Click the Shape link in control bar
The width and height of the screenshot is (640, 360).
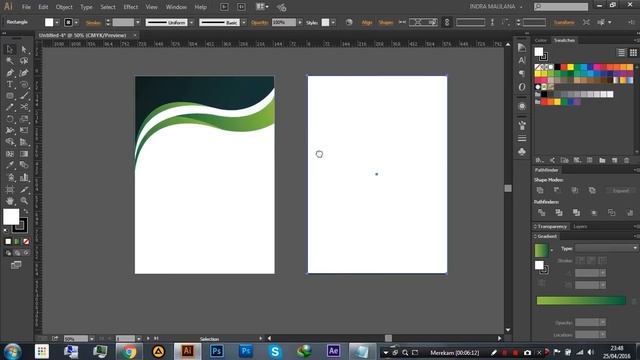(x=386, y=22)
